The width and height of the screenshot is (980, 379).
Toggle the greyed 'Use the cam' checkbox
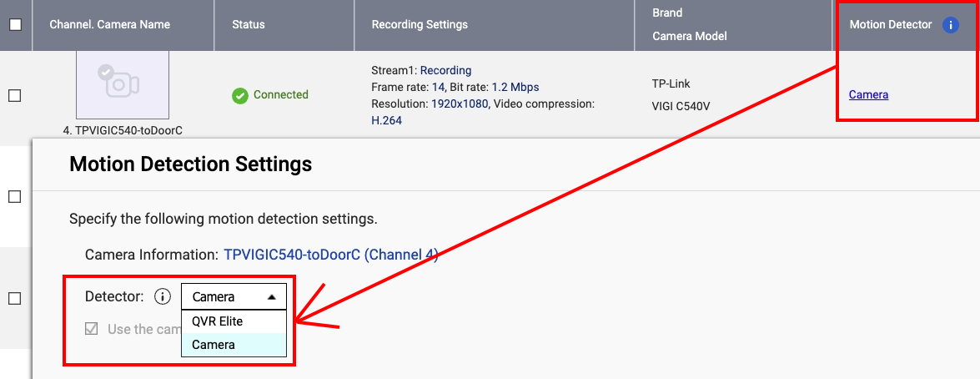pos(92,329)
